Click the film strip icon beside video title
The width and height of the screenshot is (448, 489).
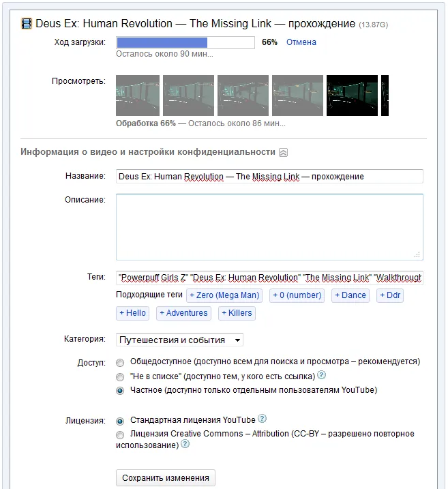[27, 24]
